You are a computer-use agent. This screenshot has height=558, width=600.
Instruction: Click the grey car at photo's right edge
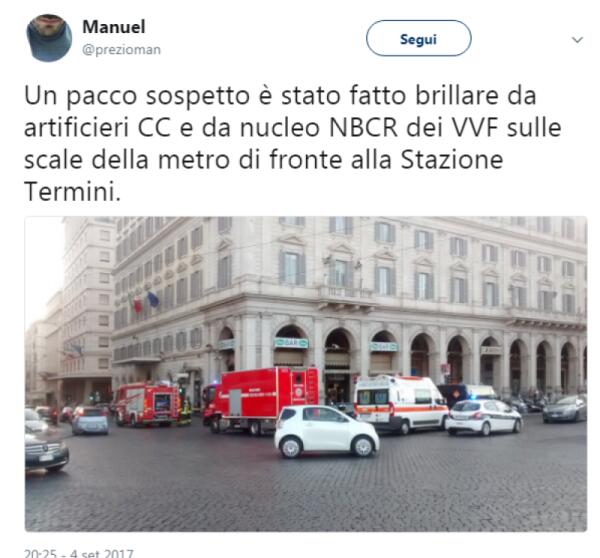point(565,409)
